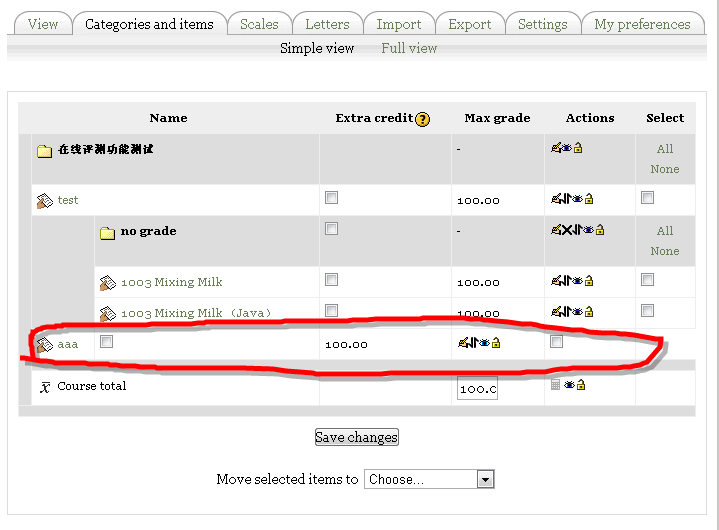The image size is (719, 530).
Task: Click the Course total max grade field
Action: coord(477,389)
